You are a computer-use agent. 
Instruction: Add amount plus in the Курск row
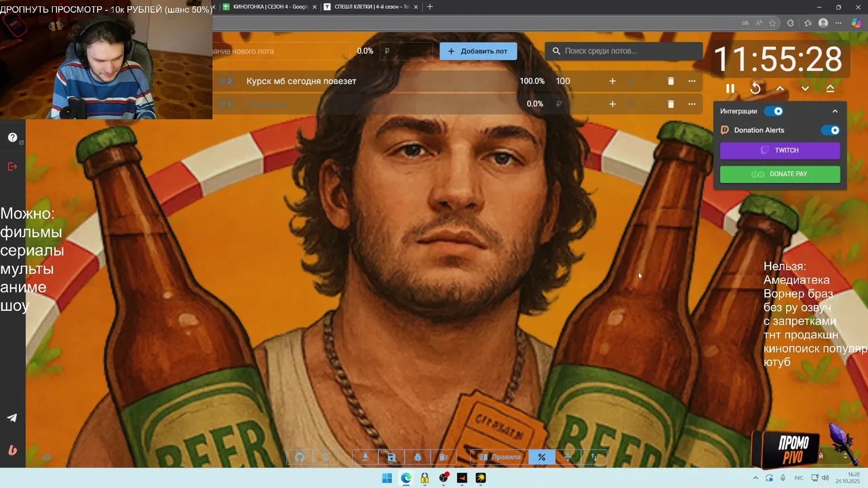[x=612, y=81]
